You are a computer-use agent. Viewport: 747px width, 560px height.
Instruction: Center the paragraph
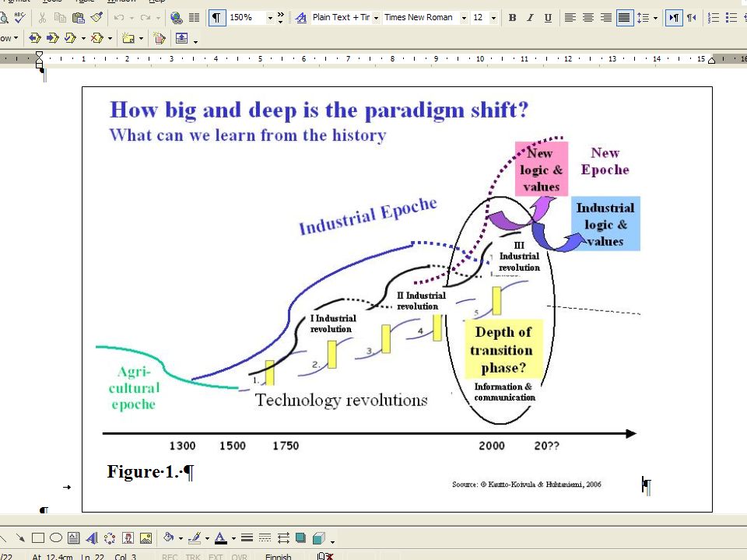point(588,18)
